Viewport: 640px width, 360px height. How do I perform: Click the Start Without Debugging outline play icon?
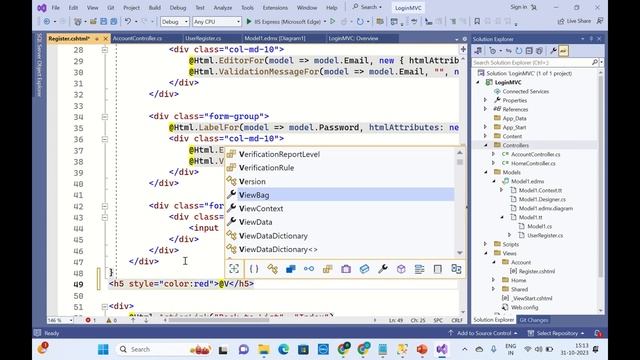pos(333,21)
